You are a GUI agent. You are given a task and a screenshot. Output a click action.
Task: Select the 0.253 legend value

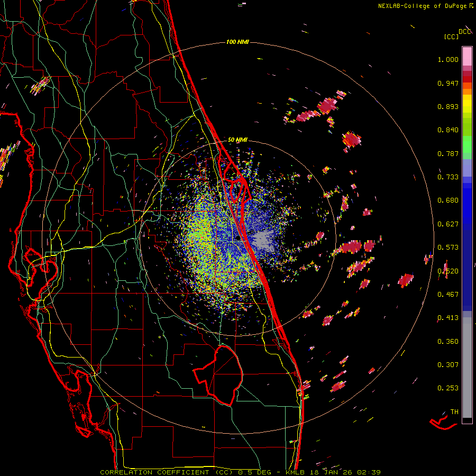point(448,388)
